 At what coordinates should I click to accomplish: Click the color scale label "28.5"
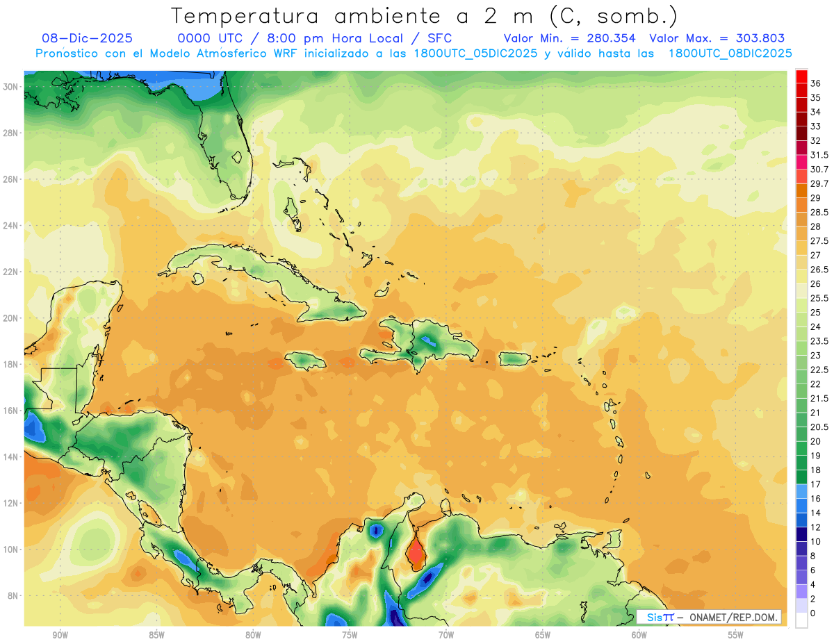pos(819,212)
